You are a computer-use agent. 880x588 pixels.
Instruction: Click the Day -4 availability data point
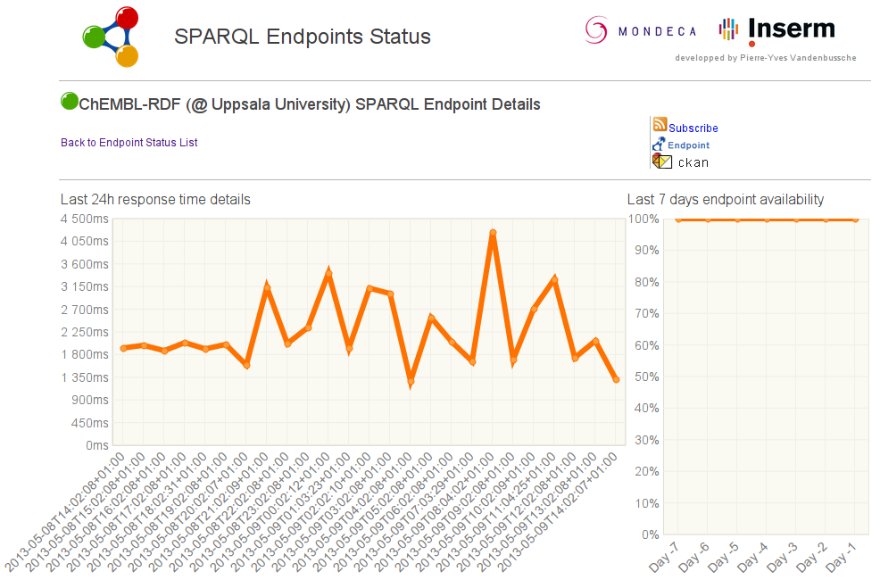tap(768, 219)
